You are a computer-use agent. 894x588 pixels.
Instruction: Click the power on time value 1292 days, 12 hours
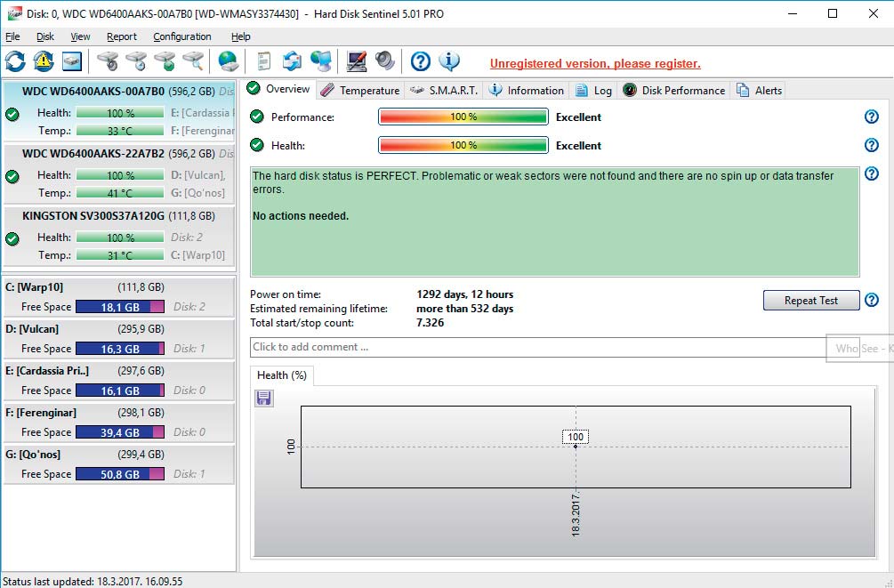tap(464, 294)
